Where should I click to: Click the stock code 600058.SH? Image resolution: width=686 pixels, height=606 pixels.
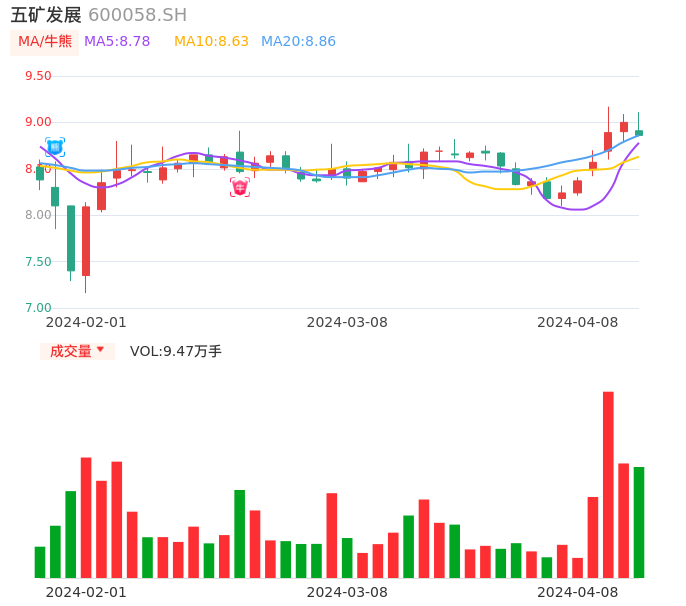tap(137, 15)
